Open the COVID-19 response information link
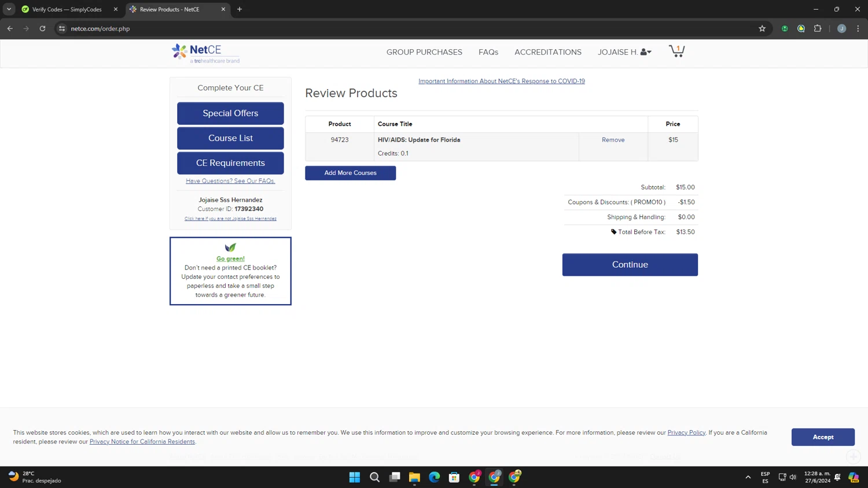Screen dimensions: 868x488 point(502,81)
